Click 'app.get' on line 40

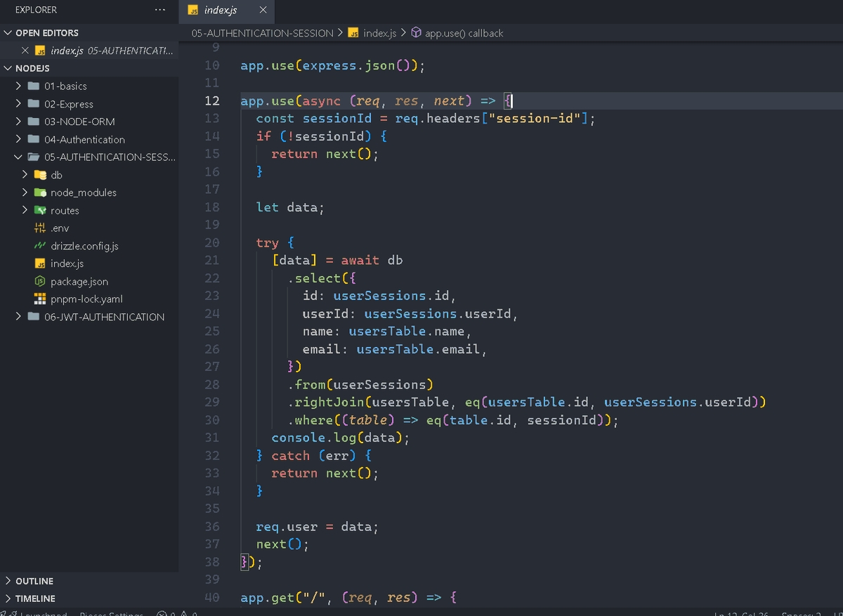268,598
